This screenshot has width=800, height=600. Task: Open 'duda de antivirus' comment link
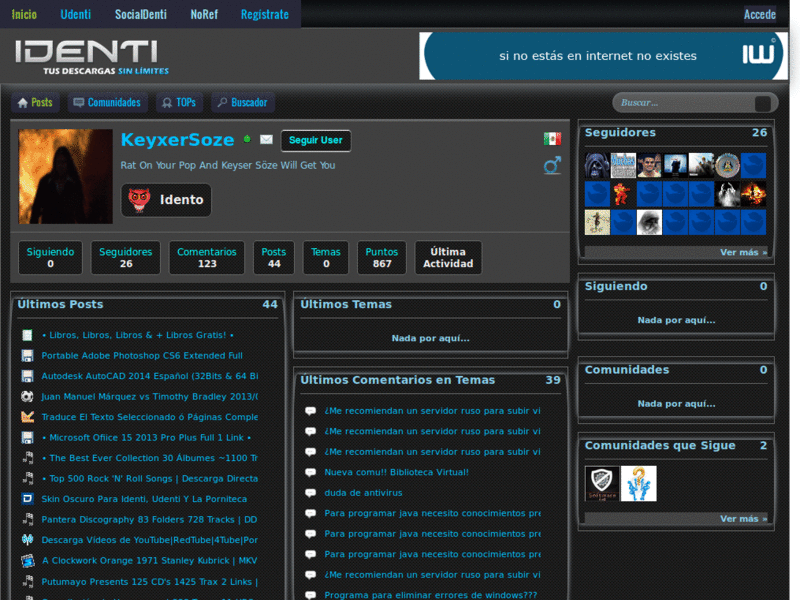[363, 493]
